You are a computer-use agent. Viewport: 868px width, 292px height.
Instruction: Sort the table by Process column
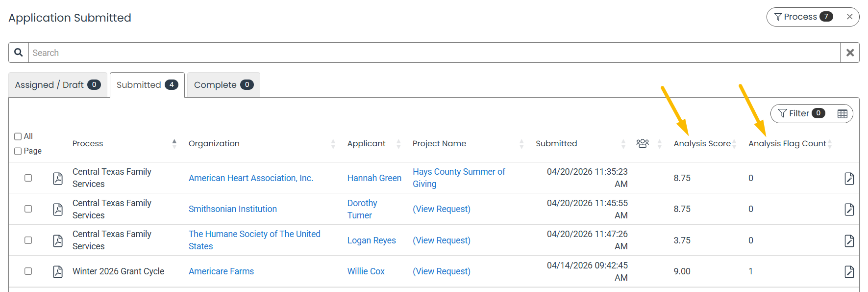(174, 144)
